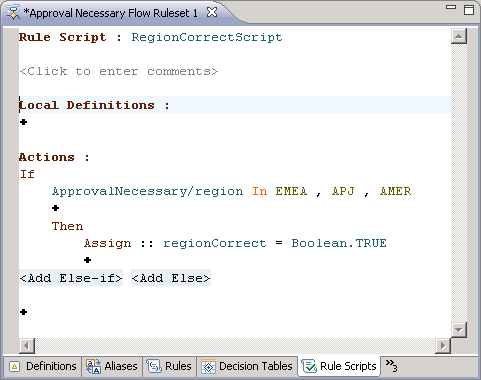Screen dimensions: 481x380
Task: Select the Rule Scripts tab
Action: [339, 366]
